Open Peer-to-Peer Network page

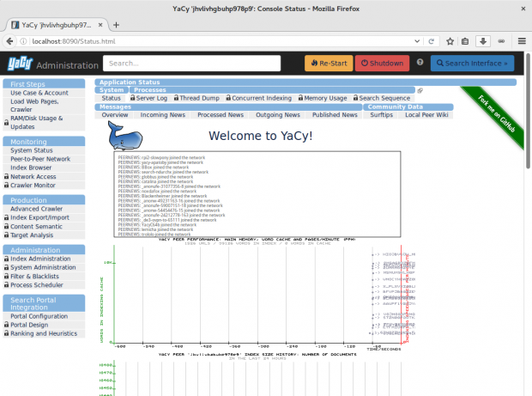40,159
